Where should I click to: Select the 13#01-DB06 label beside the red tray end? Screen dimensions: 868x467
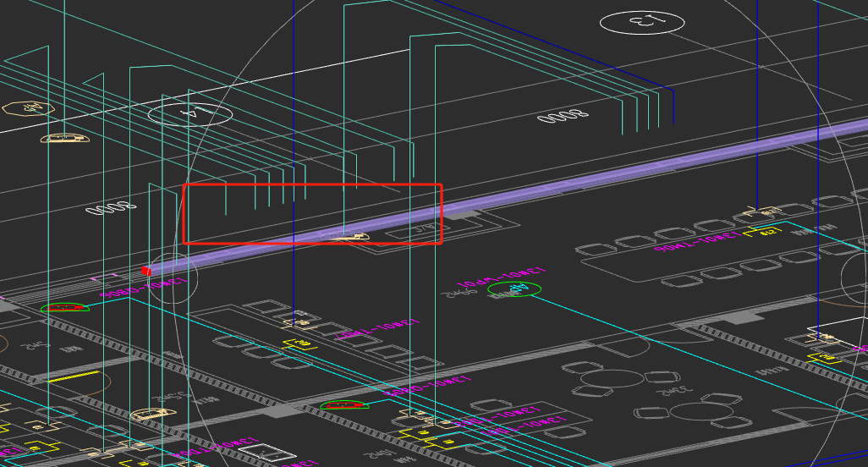coord(143,288)
